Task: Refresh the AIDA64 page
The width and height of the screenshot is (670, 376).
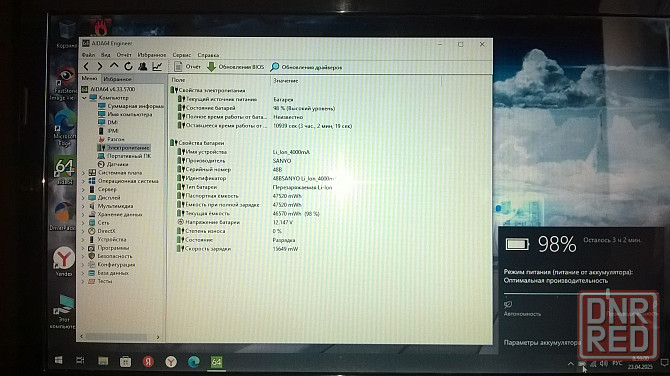Action: click(x=128, y=66)
